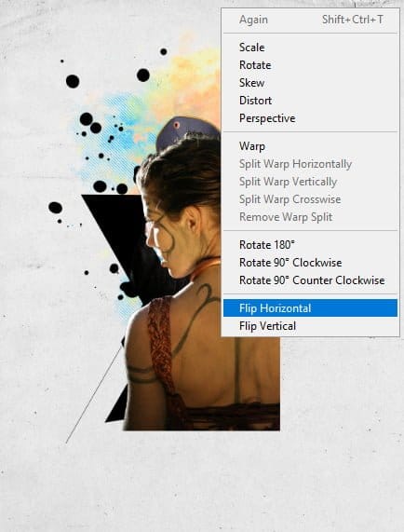404x532 pixels.
Task: Click the Split Warp Crosswise entry
Action: (x=310, y=199)
